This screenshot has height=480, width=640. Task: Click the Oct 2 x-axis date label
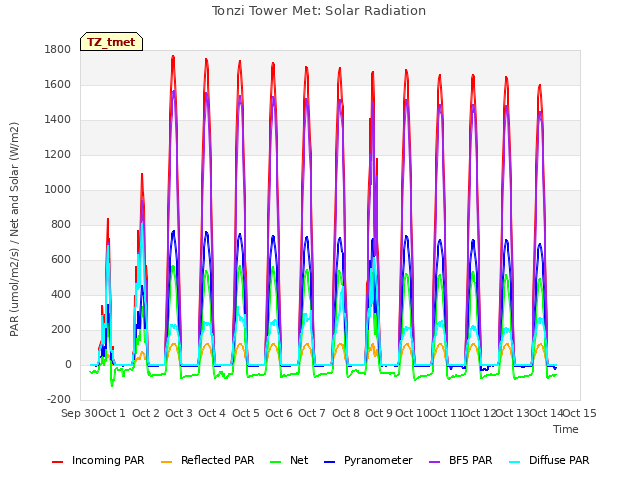click(146, 413)
